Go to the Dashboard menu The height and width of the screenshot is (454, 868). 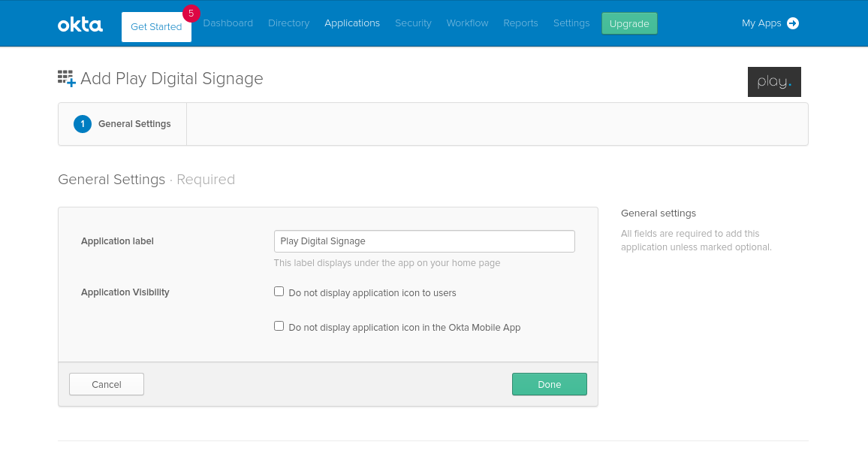228,23
